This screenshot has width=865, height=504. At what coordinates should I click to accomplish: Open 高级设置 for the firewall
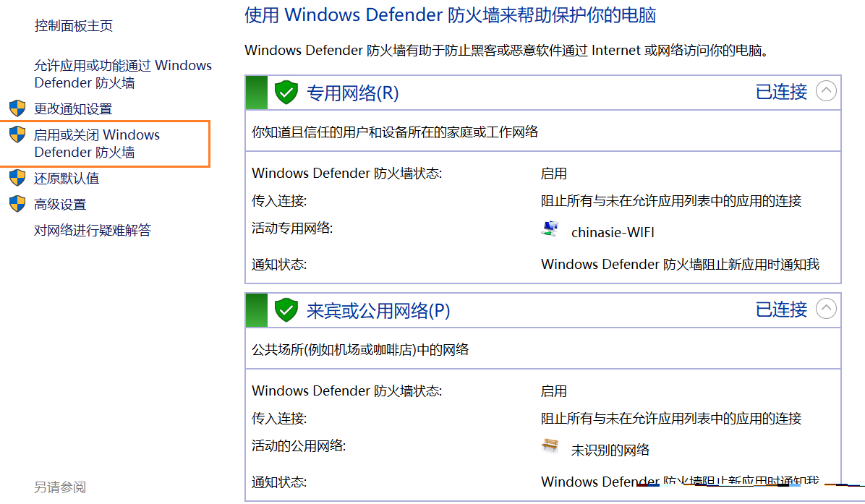click(60, 205)
